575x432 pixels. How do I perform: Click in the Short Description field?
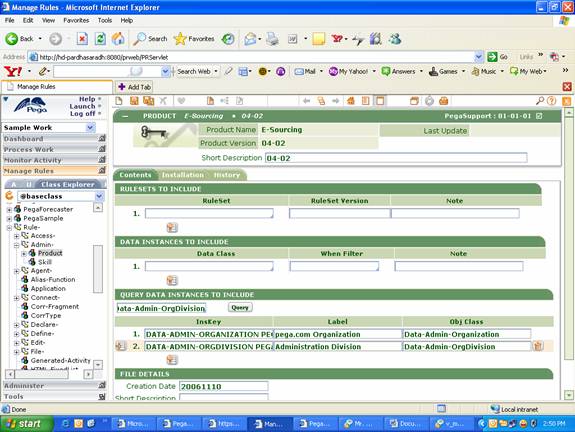point(396,158)
